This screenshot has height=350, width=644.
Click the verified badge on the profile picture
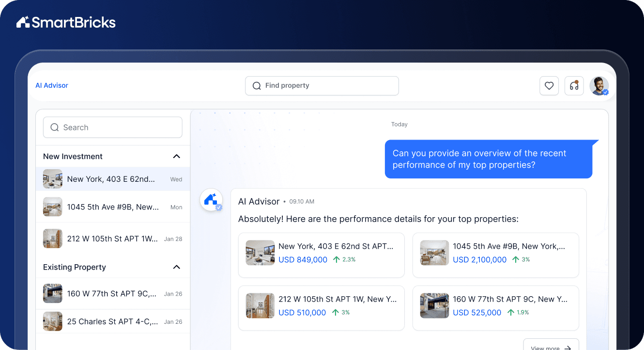click(x=605, y=92)
